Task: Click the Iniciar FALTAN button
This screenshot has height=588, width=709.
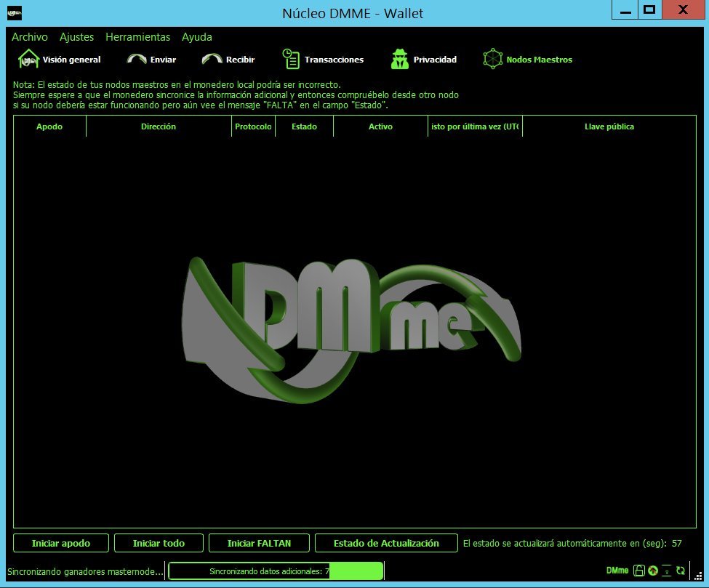Action: [259, 543]
